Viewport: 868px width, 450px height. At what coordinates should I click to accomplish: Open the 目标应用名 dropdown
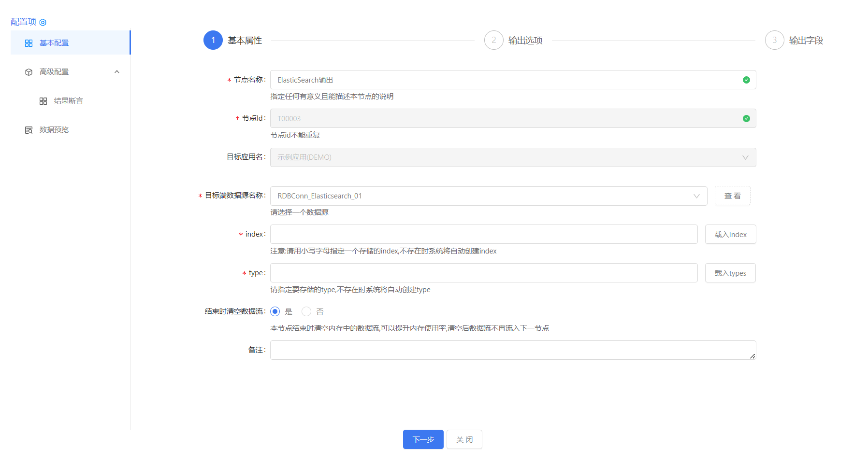point(512,157)
